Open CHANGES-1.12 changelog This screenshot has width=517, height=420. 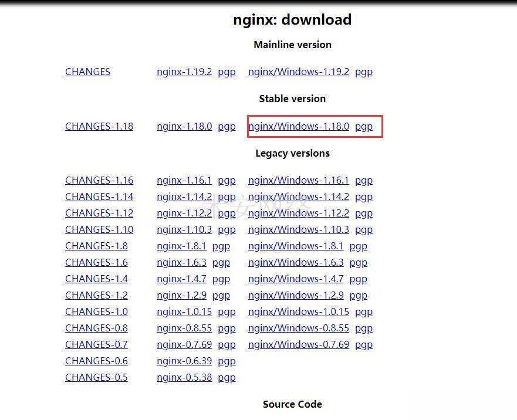pyautogui.click(x=99, y=214)
